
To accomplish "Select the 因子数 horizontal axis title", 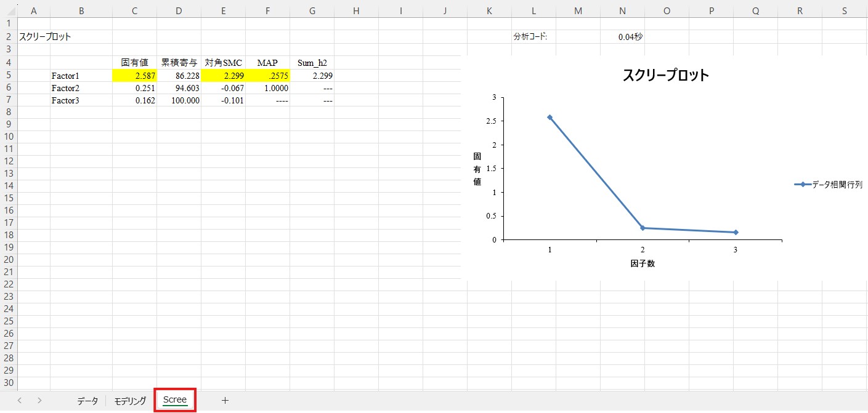I will pyautogui.click(x=643, y=263).
